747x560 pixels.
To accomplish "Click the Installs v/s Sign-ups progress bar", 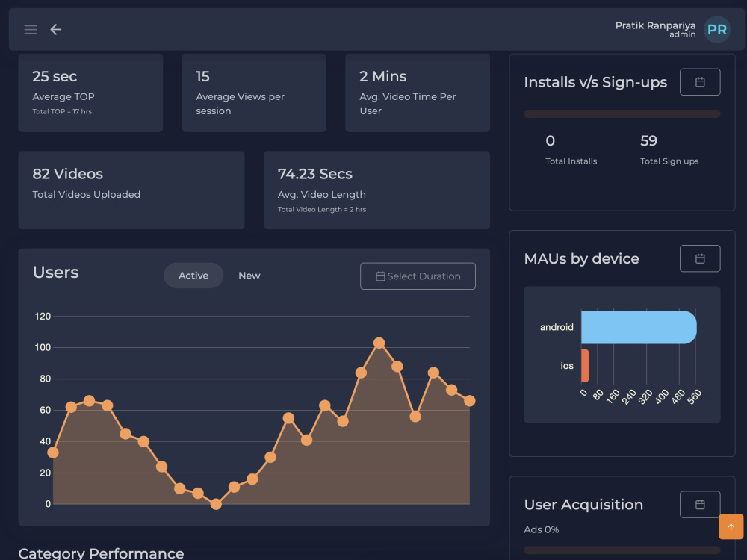I will point(622,113).
